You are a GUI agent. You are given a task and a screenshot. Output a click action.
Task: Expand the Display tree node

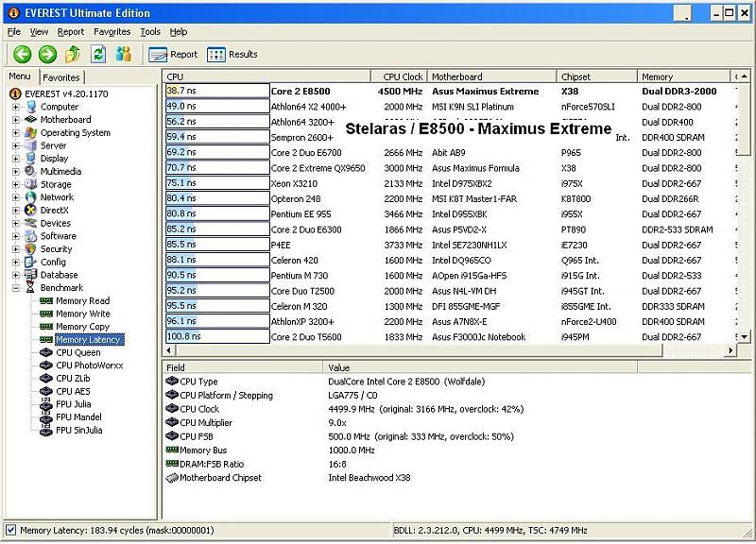click(x=16, y=159)
